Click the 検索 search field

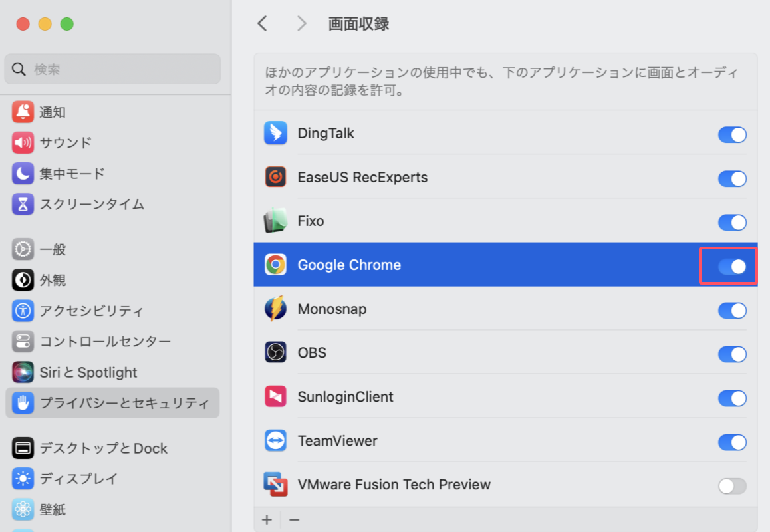[x=112, y=68]
